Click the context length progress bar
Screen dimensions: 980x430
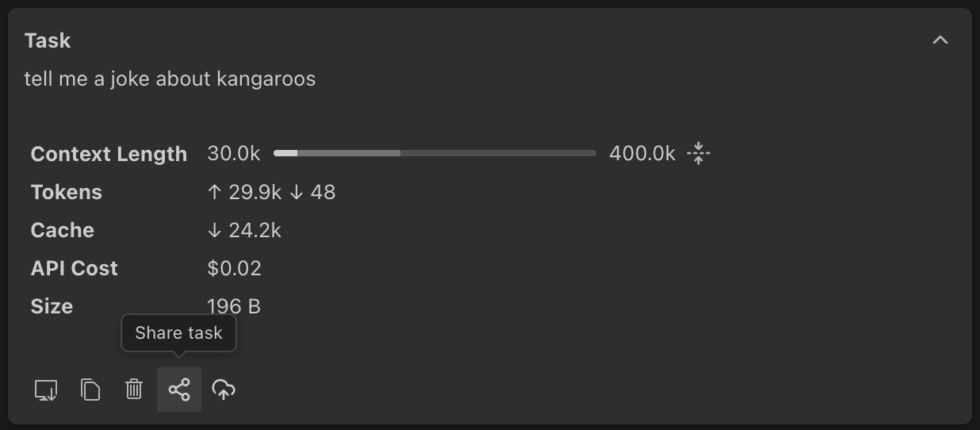[x=434, y=153]
